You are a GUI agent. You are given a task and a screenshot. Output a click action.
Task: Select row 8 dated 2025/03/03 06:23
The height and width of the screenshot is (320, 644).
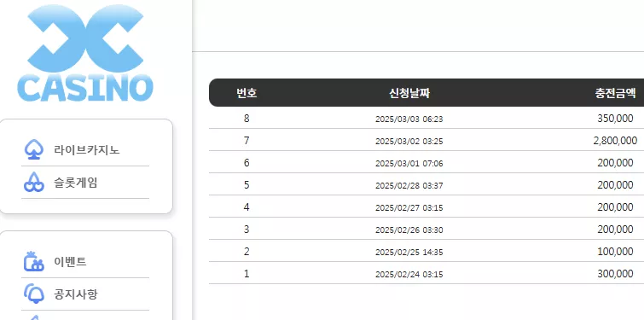[426, 118]
